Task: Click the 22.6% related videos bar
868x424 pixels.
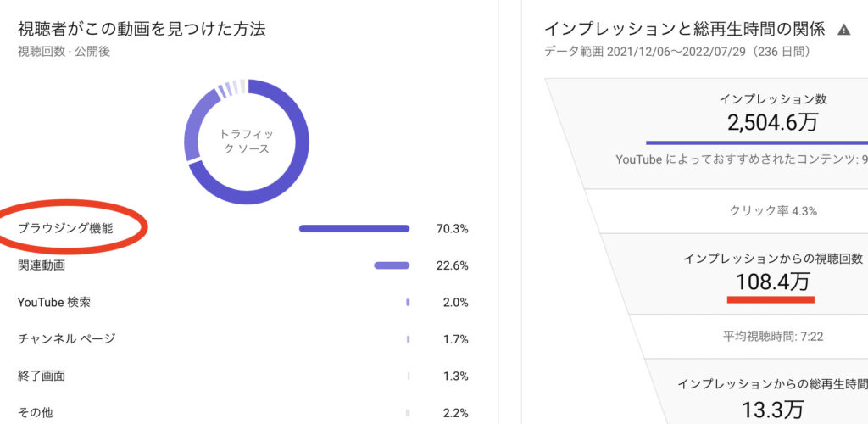Action: coord(392,265)
